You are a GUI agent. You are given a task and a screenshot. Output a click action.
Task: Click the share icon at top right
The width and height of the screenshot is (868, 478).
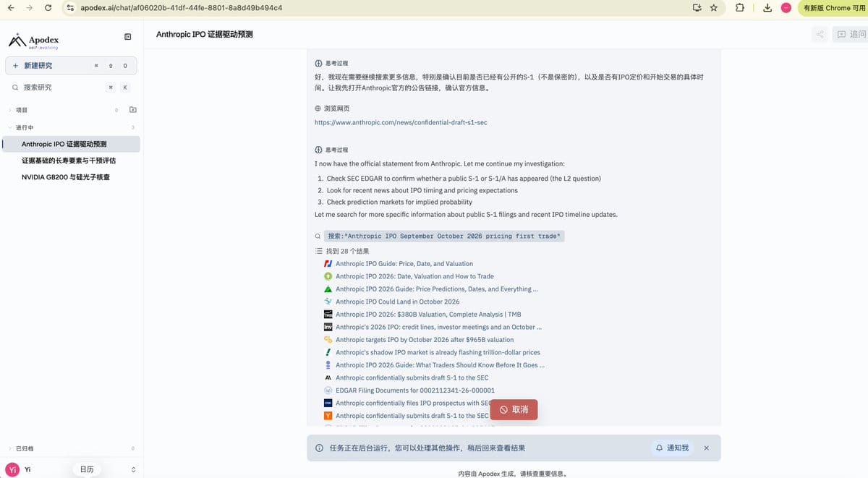[820, 34]
